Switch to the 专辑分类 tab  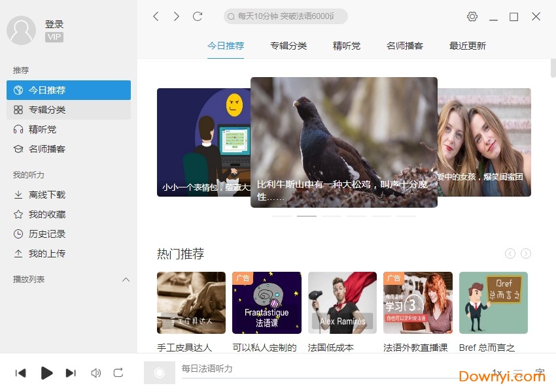tap(288, 46)
